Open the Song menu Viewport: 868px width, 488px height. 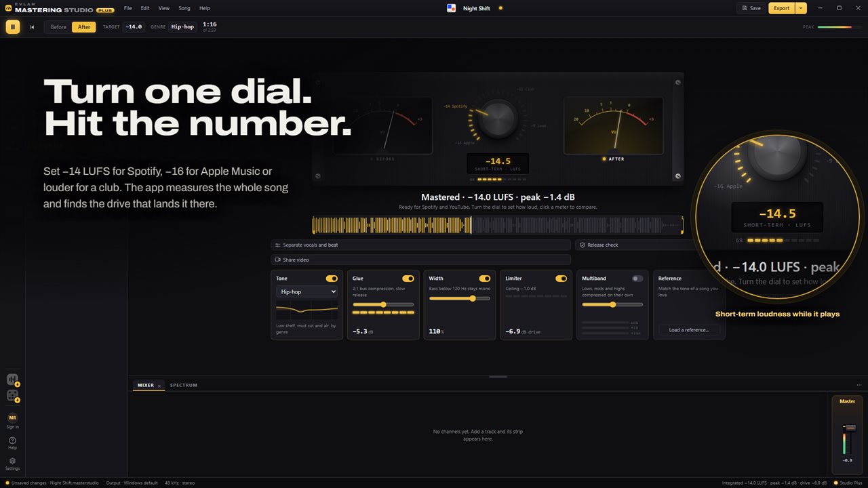184,8
